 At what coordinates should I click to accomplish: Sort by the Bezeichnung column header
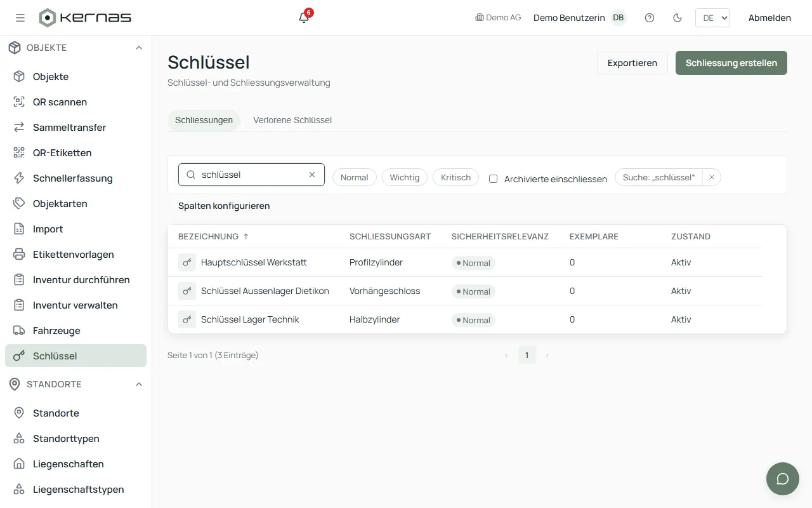pos(214,236)
